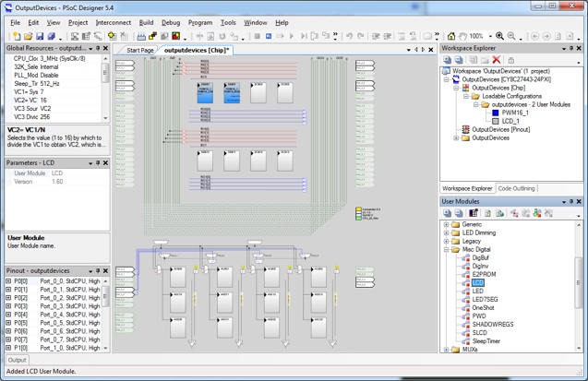Viewport: 588px width, 381px height.
Task: Click the red-yellow build icon in toolbar
Action: (x=175, y=36)
